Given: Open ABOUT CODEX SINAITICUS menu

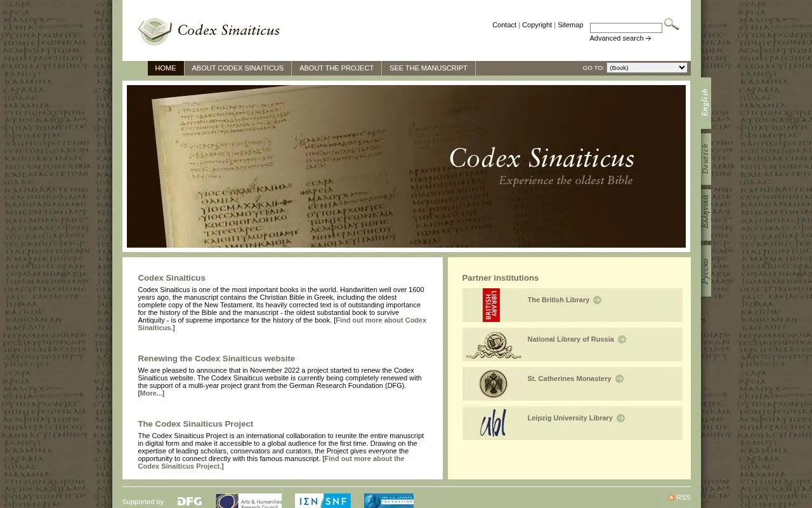Looking at the screenshot, I should [238, 69].
